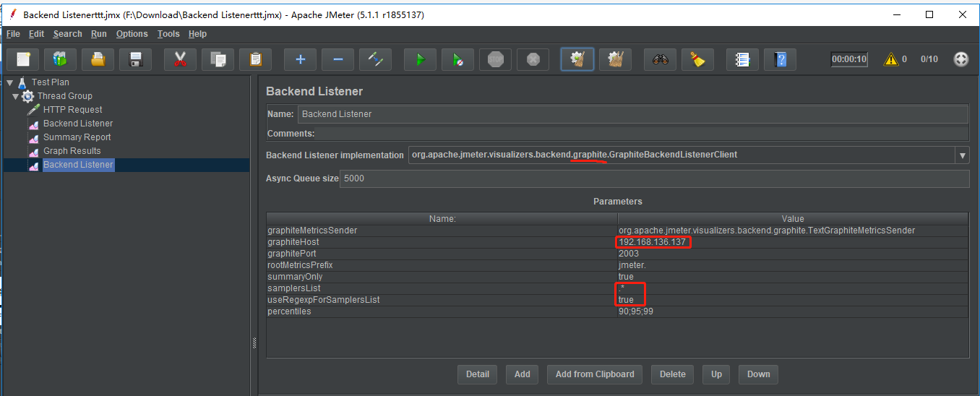The width and height of the screenshot is (980, 396).
Task: Select Test Plan in the tree
Action: 51,82
